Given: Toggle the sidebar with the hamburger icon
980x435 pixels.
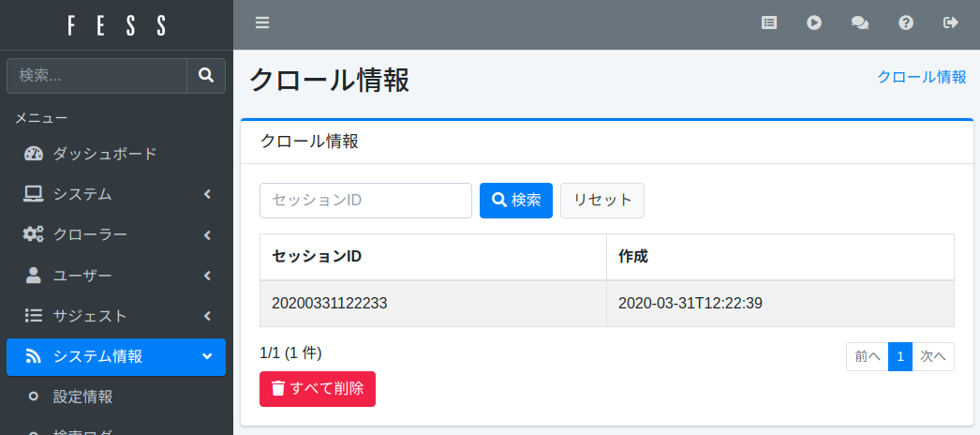Looking at the screenshot, I should [262, 23].
